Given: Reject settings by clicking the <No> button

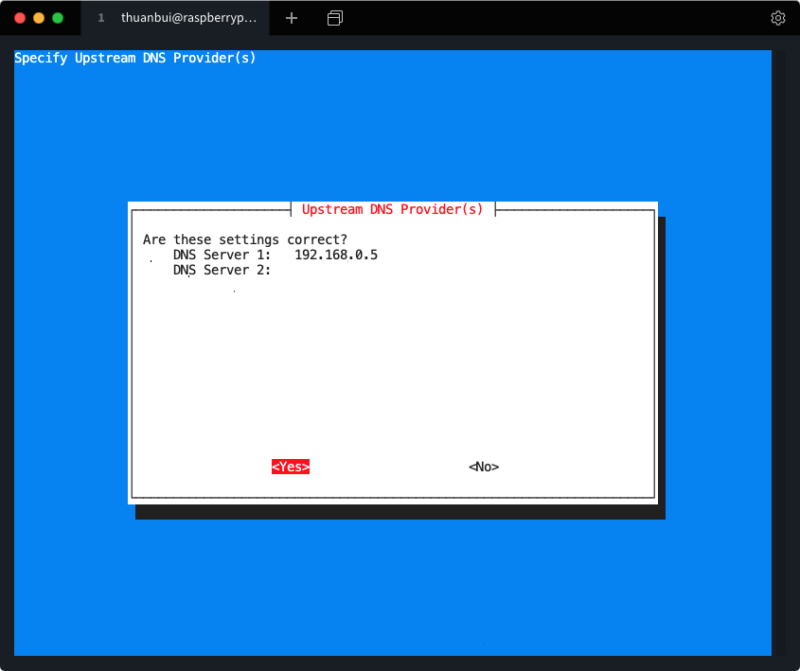Looking at the screenshot, I should coord(483,466).
